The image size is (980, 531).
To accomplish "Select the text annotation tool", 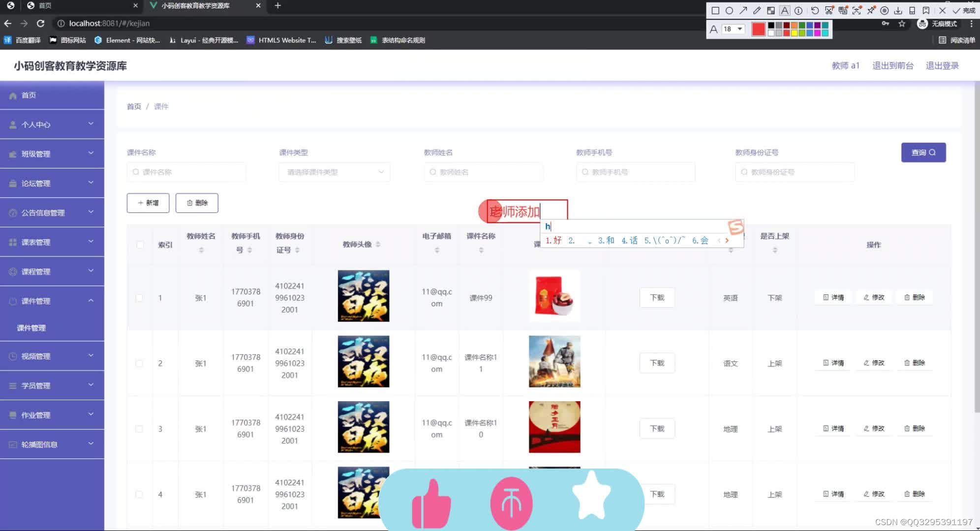I will (785, 10).
